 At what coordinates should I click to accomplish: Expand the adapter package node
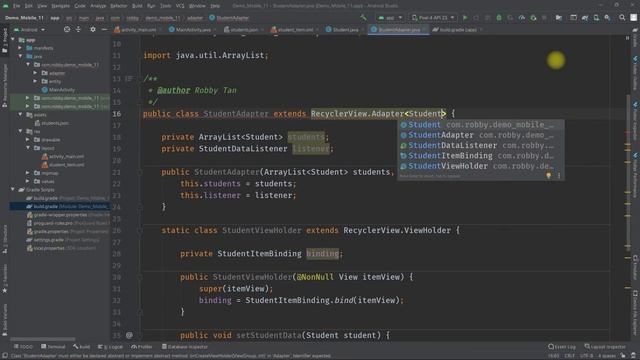[35, 73]
